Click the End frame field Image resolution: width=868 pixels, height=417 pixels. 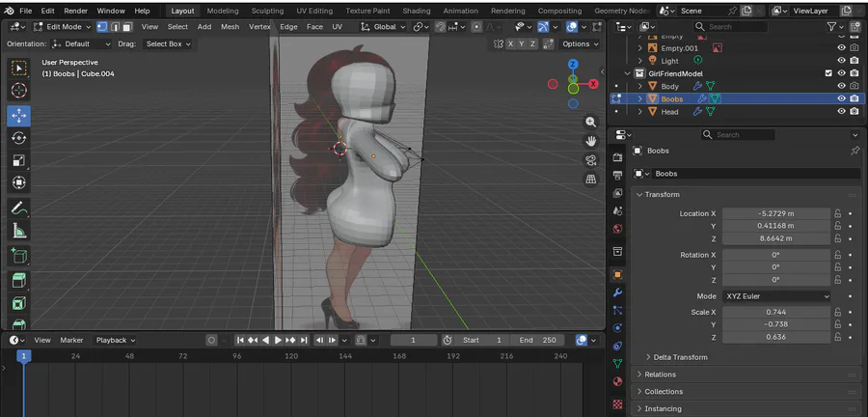[x=539, y=340]
